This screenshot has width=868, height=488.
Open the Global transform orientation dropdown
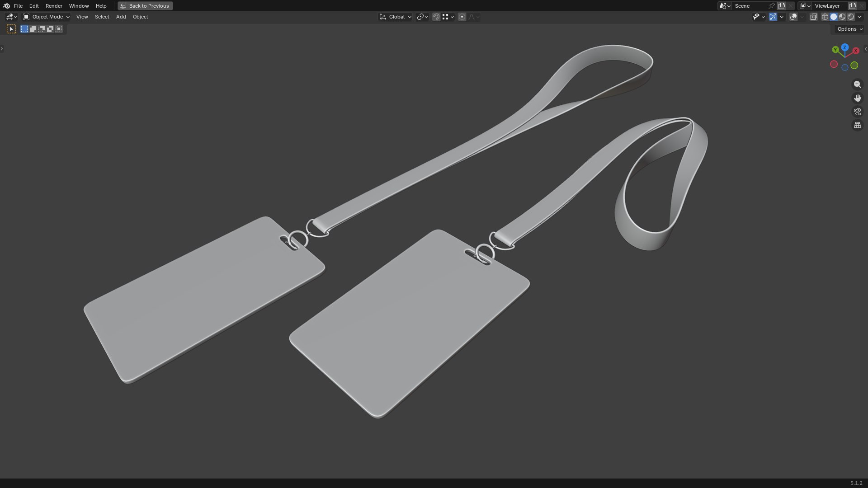coord(396,17)
